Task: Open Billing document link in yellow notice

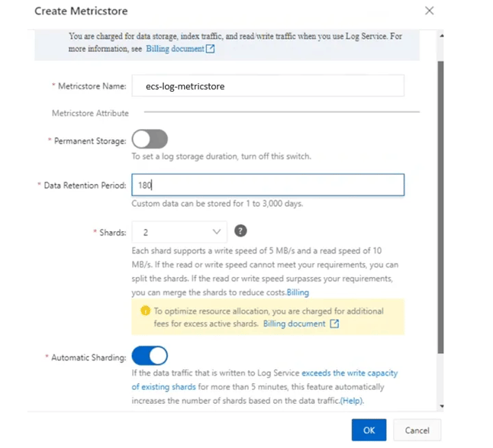Action: pos(295,324)
